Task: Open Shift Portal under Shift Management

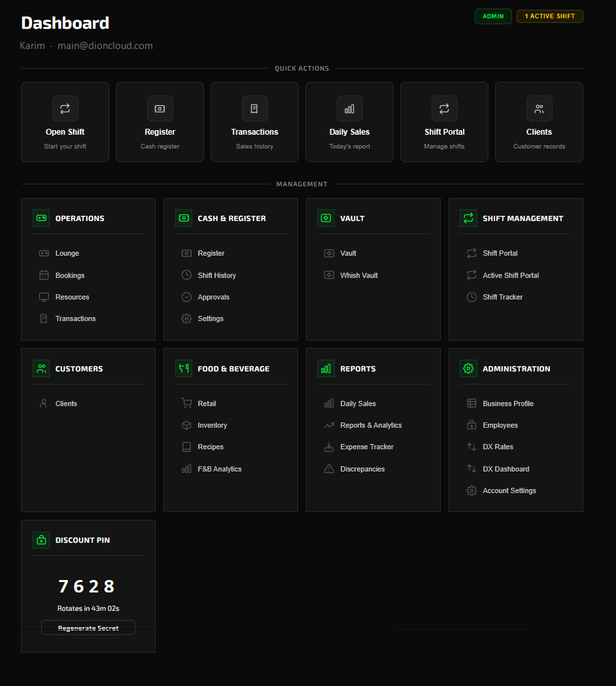Action: tap(500, 253)
